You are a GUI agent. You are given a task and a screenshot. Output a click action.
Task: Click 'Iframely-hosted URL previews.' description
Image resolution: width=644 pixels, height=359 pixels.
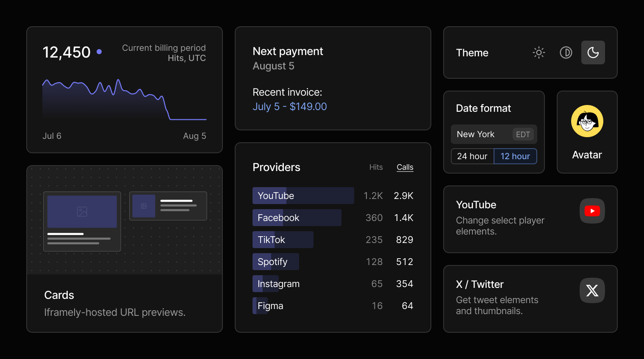[115, 312]
